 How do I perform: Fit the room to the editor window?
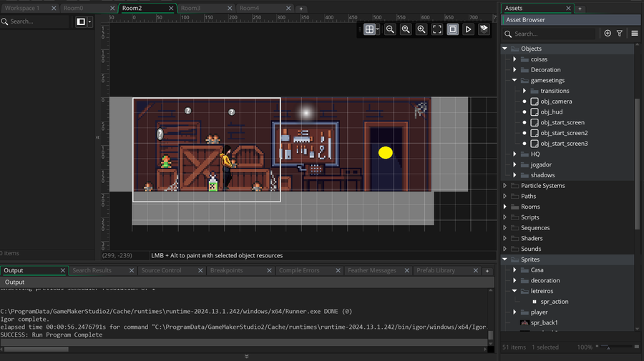click(437, 29)
